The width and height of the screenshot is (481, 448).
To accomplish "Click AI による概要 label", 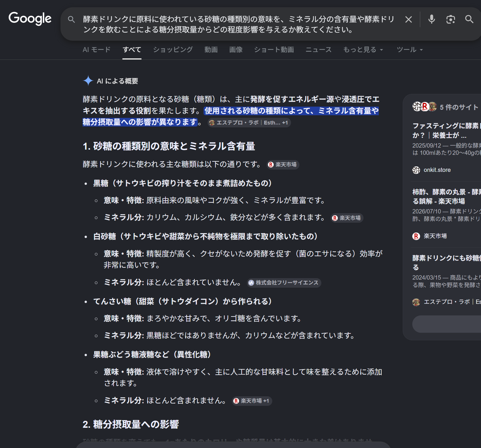I will pos(117,81).
